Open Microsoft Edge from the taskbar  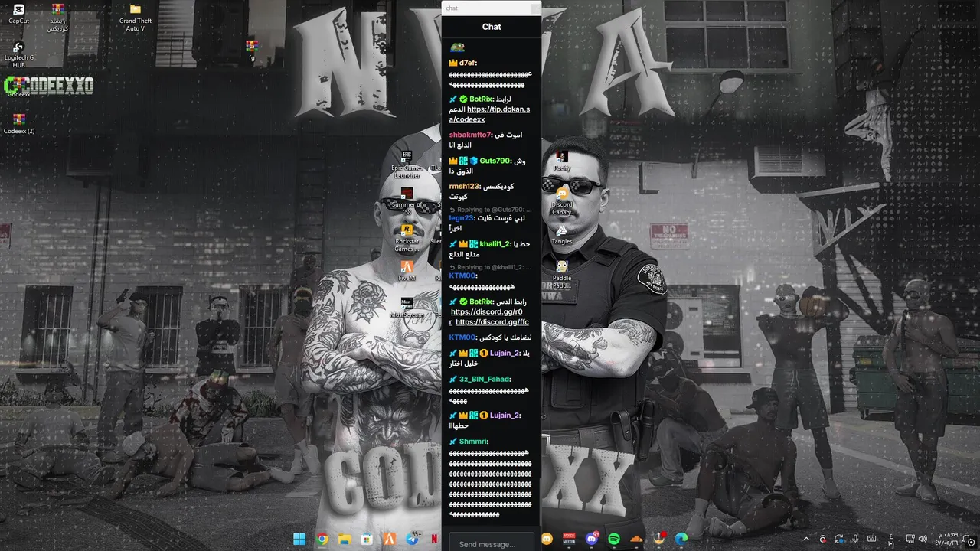tap(681, 539)
